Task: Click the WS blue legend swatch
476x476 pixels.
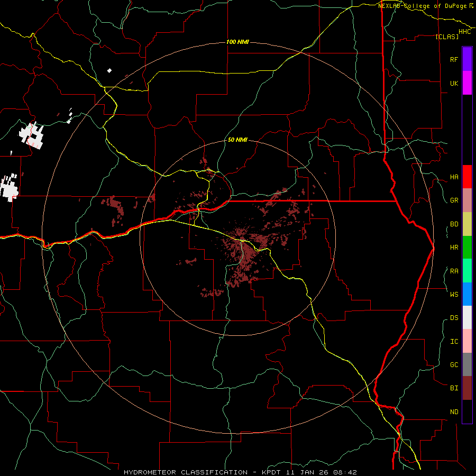Action: point(467,294)
